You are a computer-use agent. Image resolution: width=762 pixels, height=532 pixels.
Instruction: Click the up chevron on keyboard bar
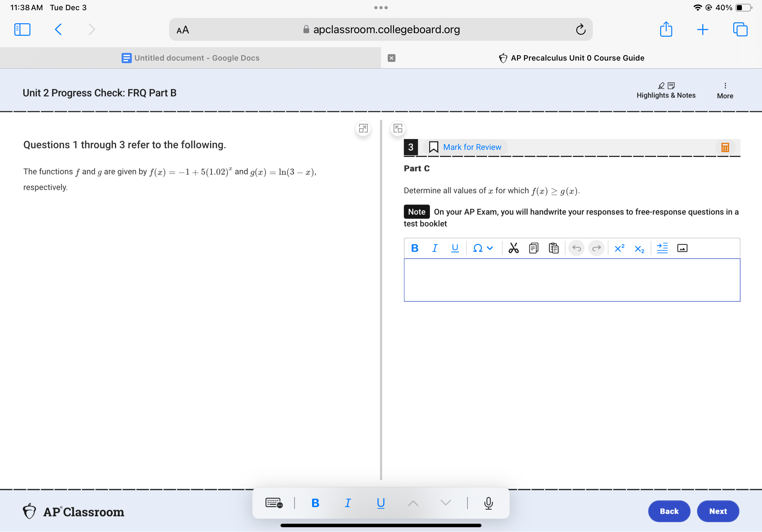pyautogui.click(x=413, y=503)
